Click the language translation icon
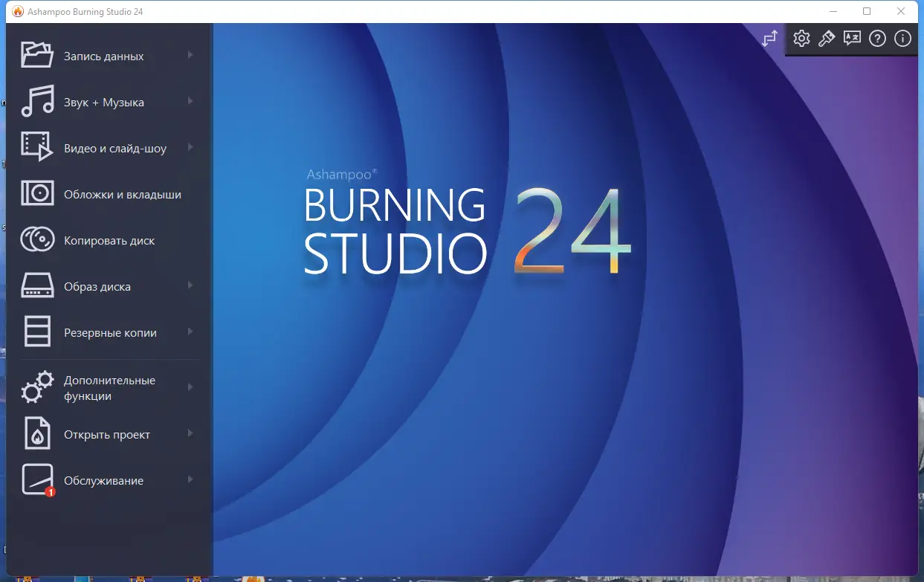Screen dimensions: 924x582 [852, 38]
